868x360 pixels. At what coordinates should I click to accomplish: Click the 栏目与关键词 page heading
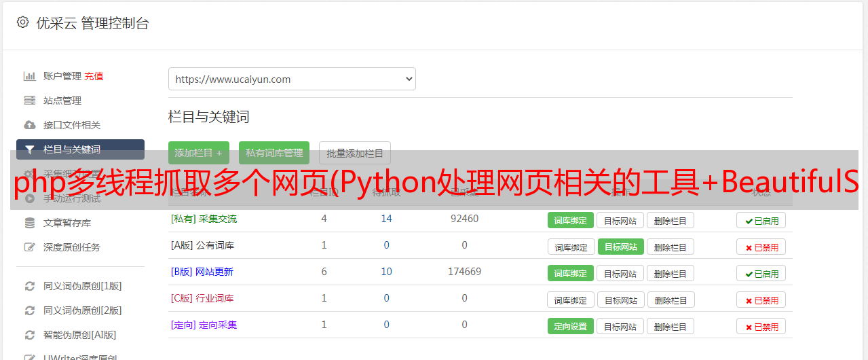pos(209,117)
